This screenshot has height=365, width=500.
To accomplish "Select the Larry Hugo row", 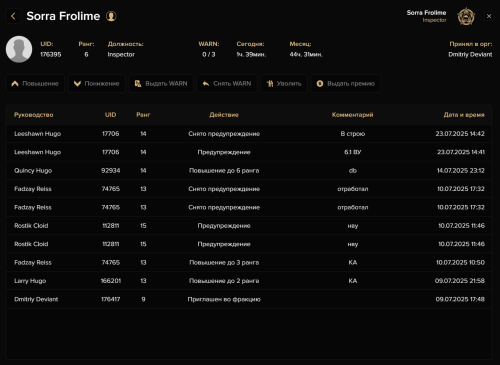I will coord(249,281).
